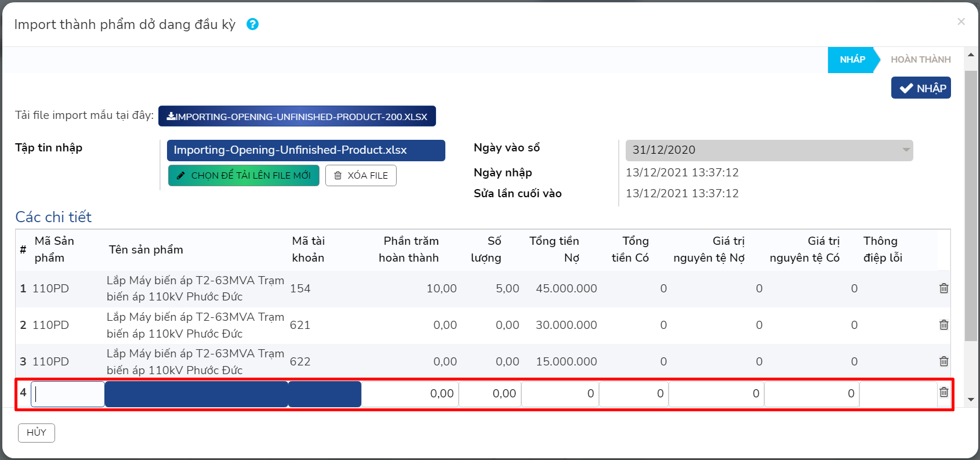This screenshot has height=460, width=980.
Task: Click the NHẬP confirm button
Action: [x=921, y=88]
